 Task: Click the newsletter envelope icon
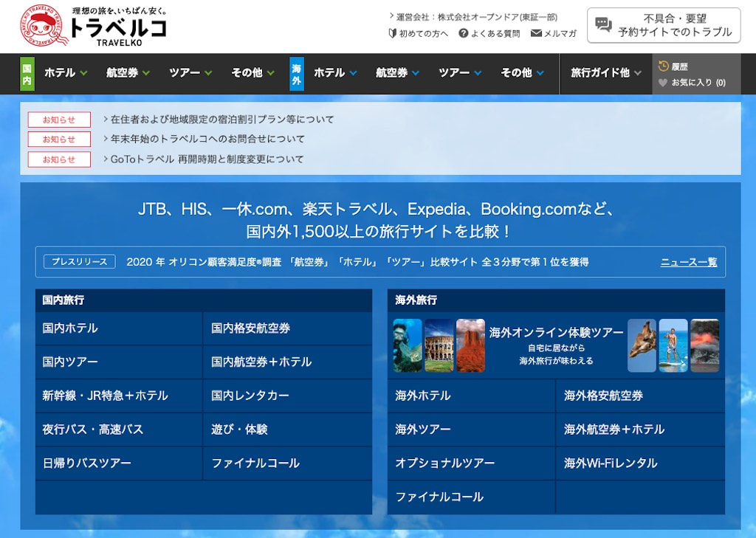click(536, 33)
